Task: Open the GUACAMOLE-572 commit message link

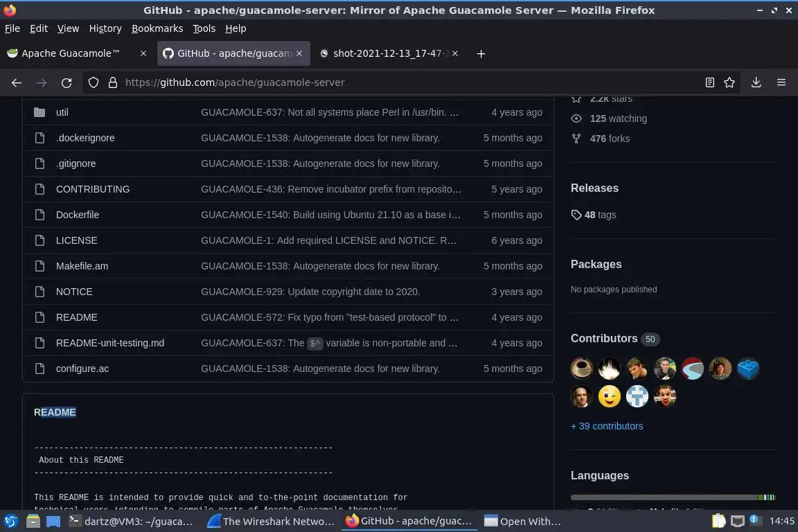Action: (x=330, y=317)
